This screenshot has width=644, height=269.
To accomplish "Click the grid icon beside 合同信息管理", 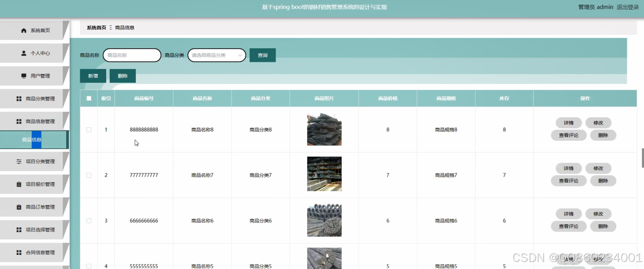I will (x=19, y=253).
